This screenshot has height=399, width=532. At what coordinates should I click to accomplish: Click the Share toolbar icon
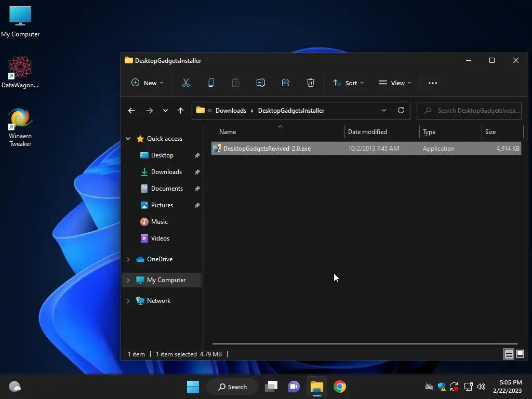tap(286, 83)
